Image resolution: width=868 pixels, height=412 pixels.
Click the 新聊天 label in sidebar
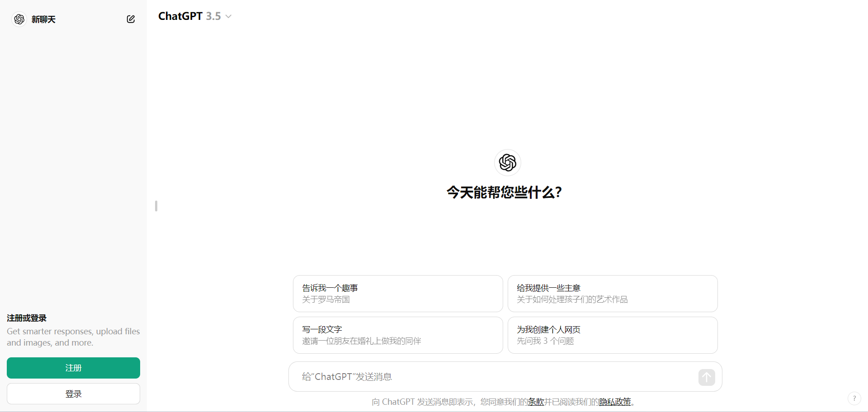43,19
